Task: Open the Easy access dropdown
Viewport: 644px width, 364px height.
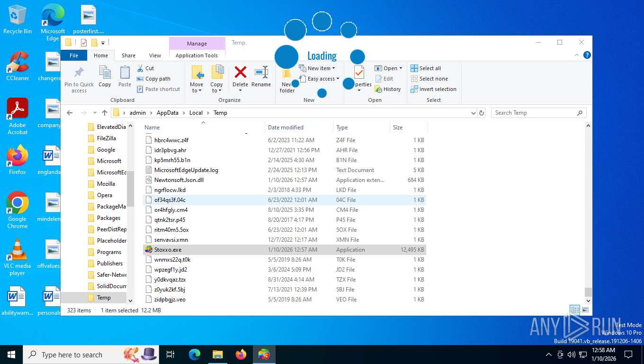Action: point(319,79)
